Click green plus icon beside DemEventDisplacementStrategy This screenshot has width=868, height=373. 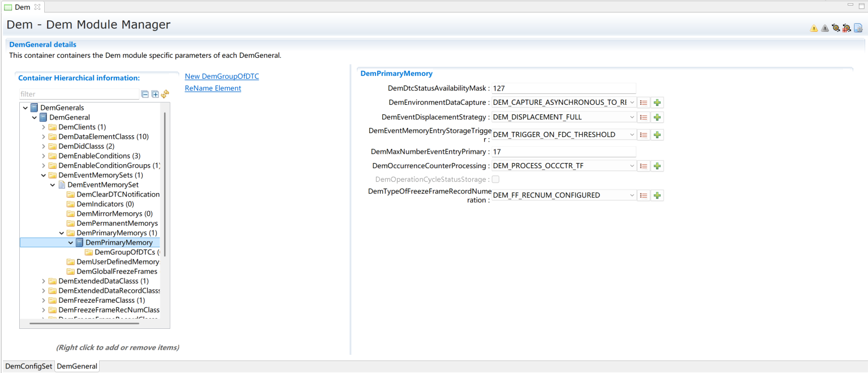657,118
